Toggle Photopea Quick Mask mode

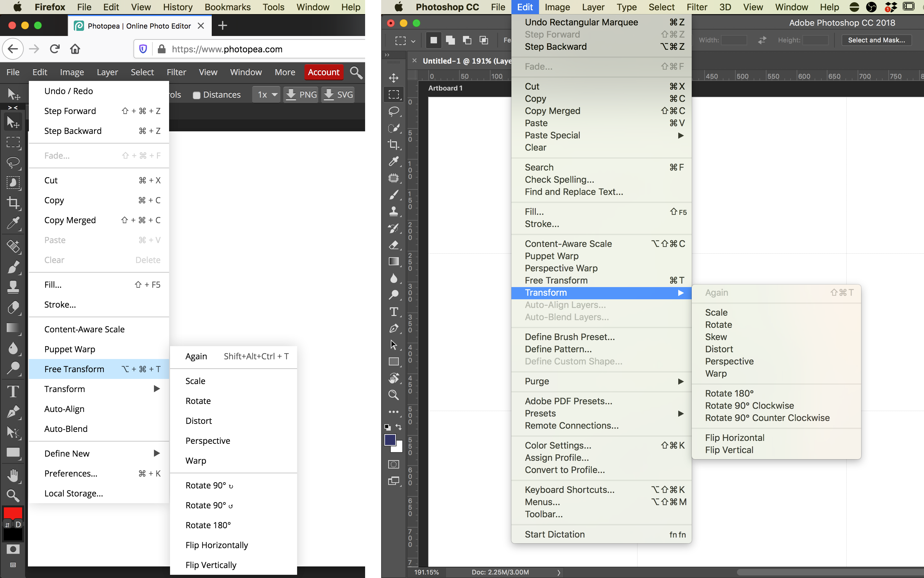(x=13, y=549)
